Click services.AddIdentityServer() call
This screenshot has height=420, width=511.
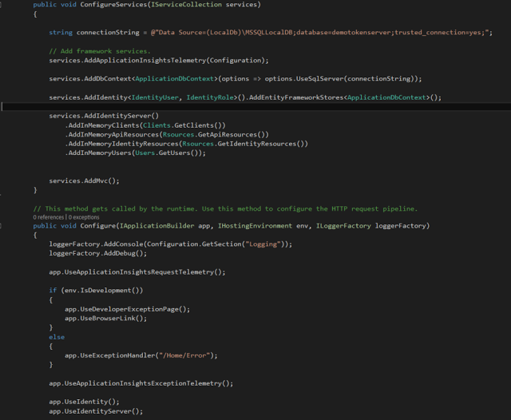104,116
